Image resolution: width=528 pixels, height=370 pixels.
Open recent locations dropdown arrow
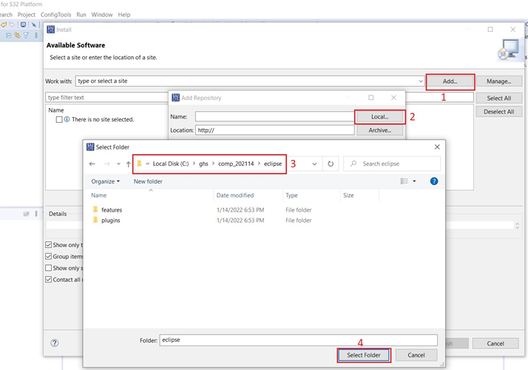118,164
